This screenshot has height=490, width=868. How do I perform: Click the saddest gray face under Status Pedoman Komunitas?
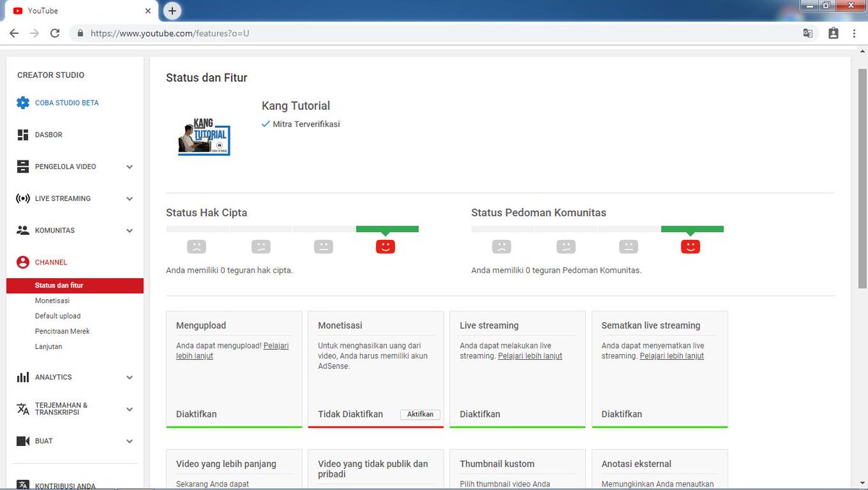click(501, 246)
